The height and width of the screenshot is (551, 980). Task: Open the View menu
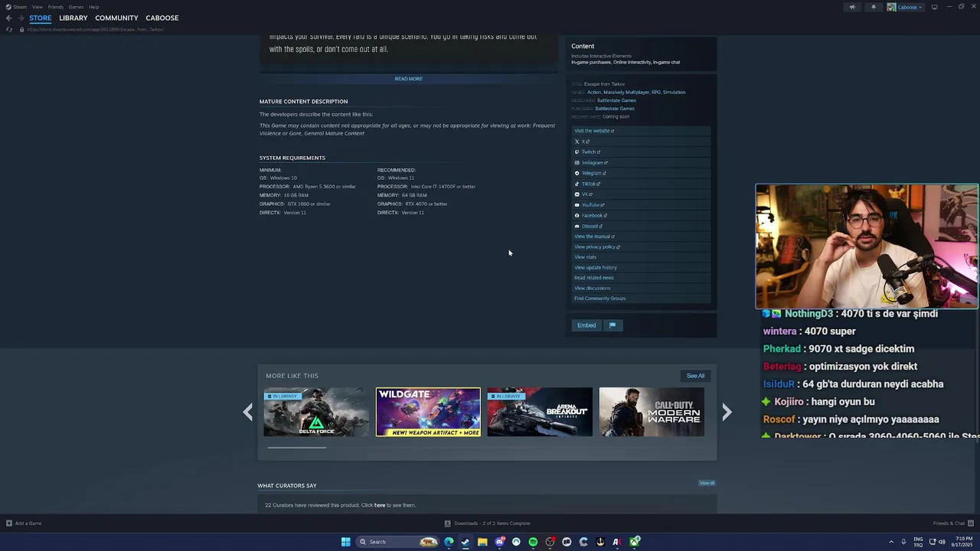point(37,7)
